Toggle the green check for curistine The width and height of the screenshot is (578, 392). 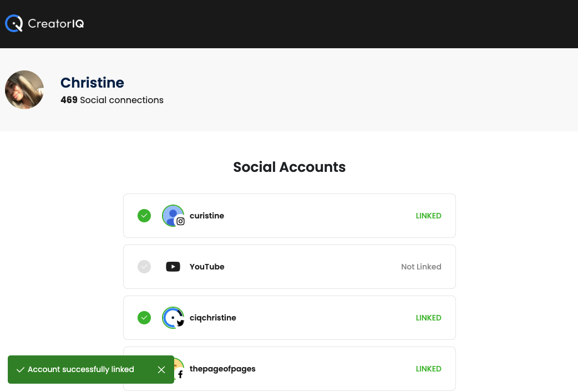144,216
